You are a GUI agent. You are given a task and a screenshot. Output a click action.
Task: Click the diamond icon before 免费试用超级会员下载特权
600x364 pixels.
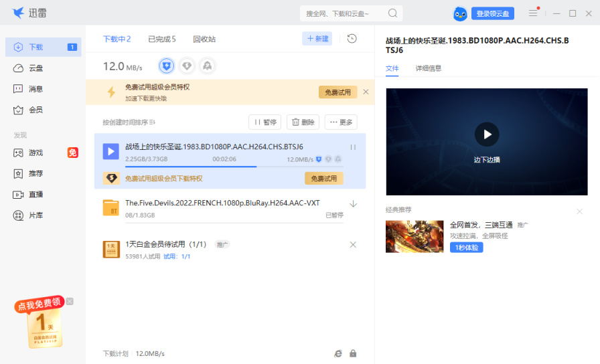tap(111, 178)
